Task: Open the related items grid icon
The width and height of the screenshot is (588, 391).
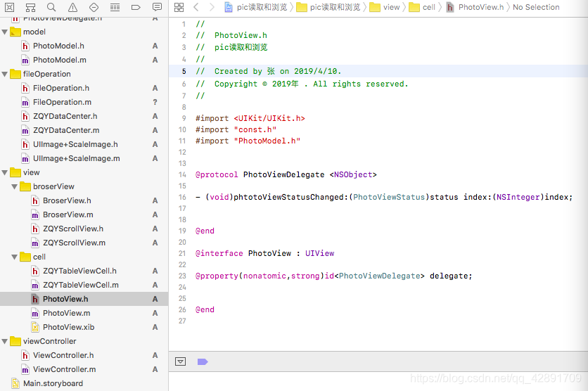Action: click(x=179, y=7)
